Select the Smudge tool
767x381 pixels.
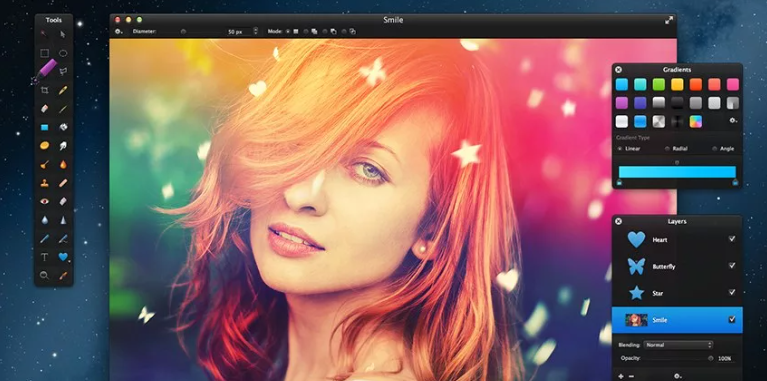[63, 145]
